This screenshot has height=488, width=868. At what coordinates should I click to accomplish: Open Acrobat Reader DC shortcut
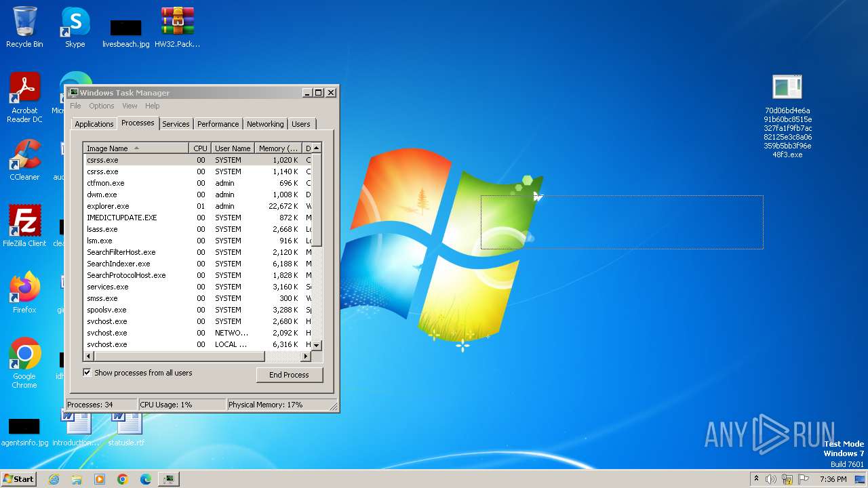(24, 98)
